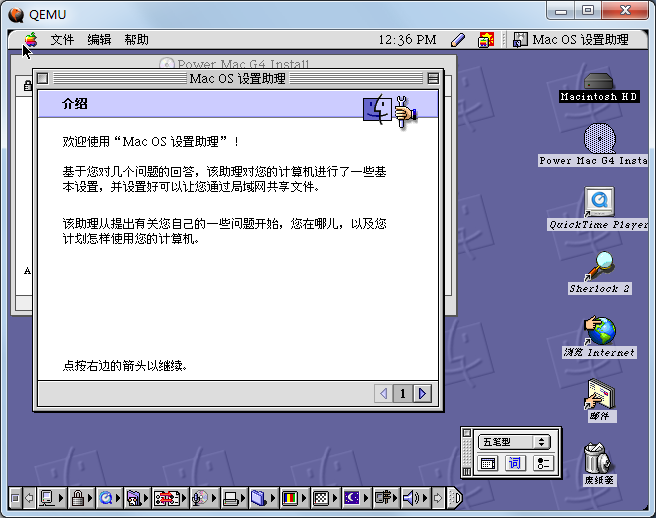Open the speaker volume strip module

(415, 498)
